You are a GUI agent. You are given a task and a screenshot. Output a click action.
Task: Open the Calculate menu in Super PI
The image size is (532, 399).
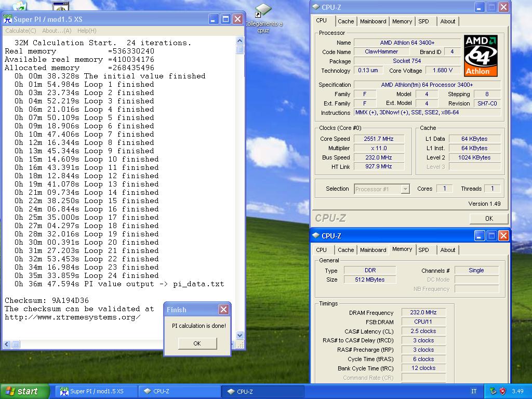21,31
